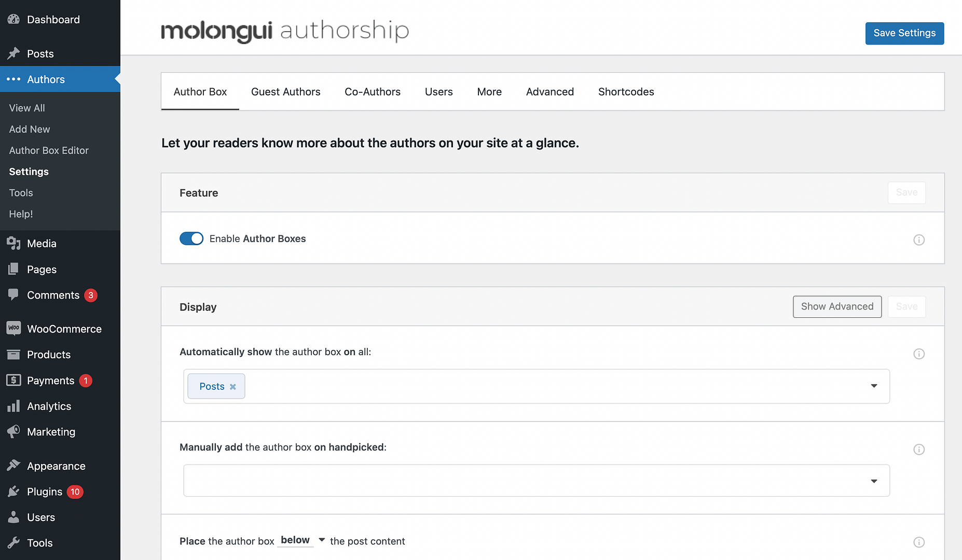Click the Appearance paintbrush icon

(x=13, y=466)
